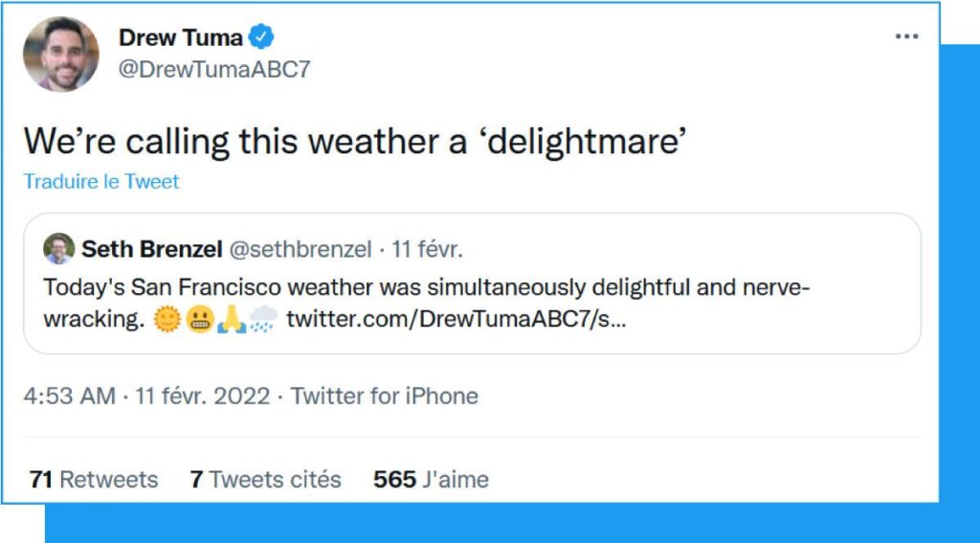
Task: Open the 7 Tweets cités list
Action: click(x=265, y=479)
